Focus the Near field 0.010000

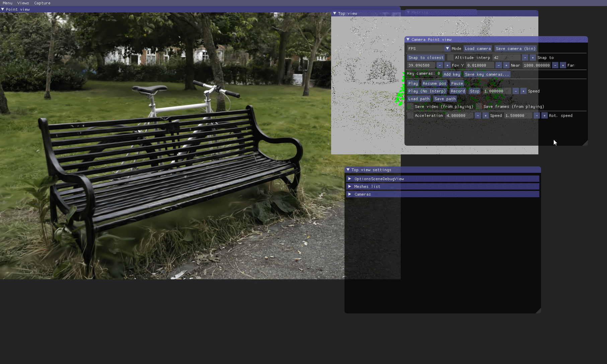(x=480, y=65)
